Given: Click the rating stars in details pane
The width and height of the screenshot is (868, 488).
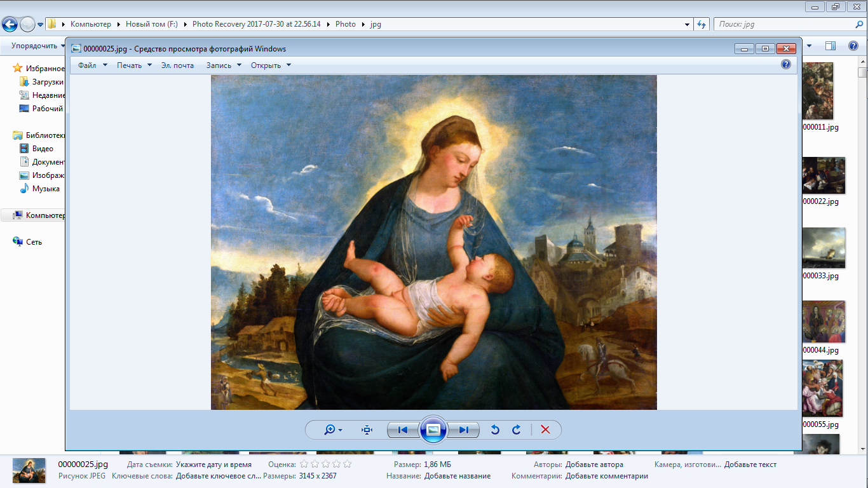Looking at the screenshot, I should click(325, 464).
